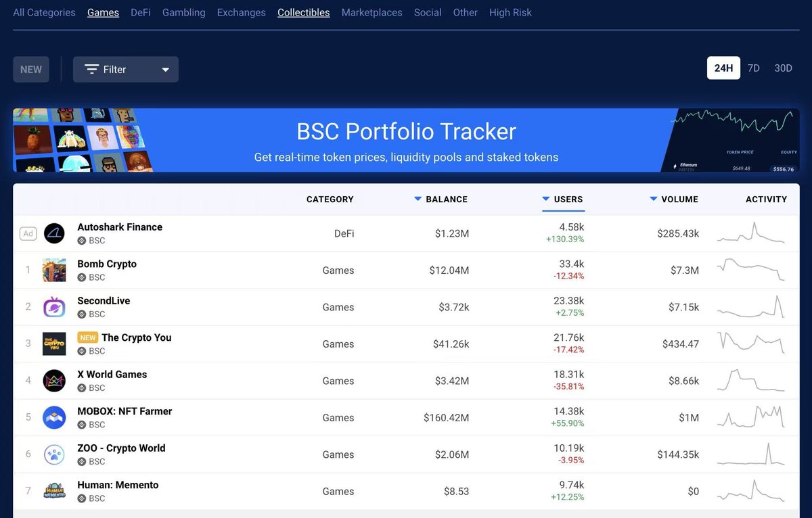Image resolution: width=812 pixels, height=518 pixels.
Task: Click The Crypto You logo icon
Action: pyautogui.click(x=54, y=344)
